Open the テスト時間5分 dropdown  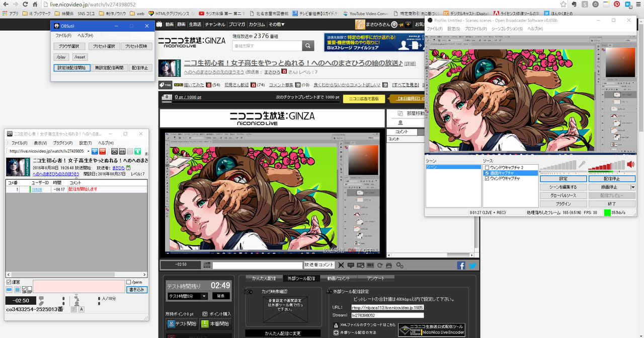(x=204, y=296)
